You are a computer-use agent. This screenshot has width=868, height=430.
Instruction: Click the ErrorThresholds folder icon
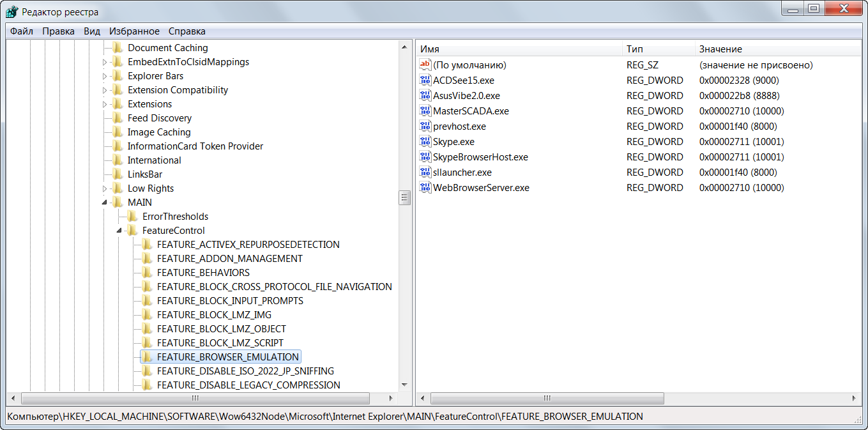(x=132, y=216)
